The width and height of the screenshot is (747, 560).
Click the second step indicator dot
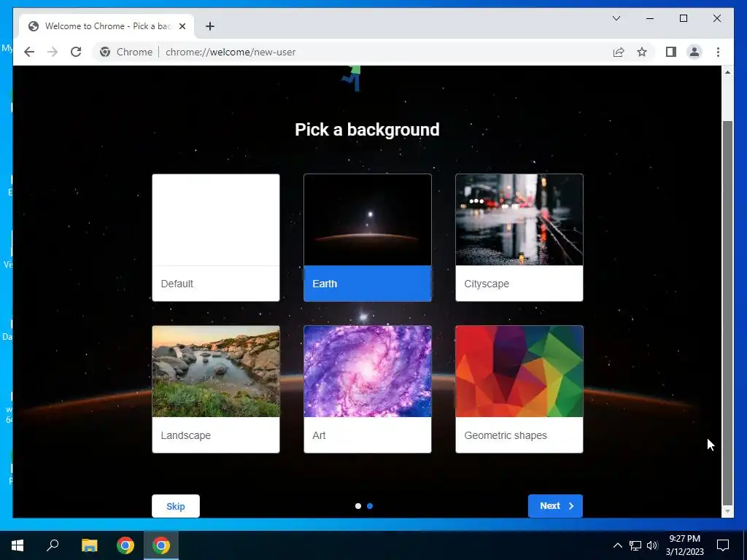pyautogui.click(x=370, y=506)
